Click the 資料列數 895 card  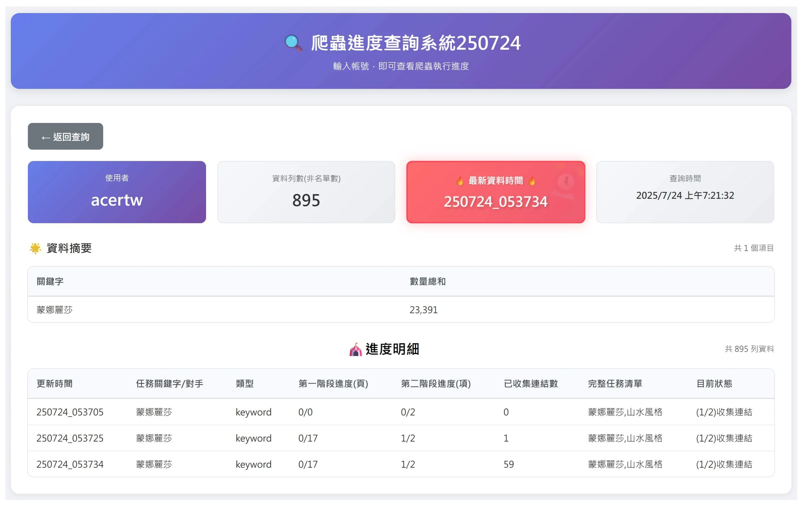(x=306, y=192)
